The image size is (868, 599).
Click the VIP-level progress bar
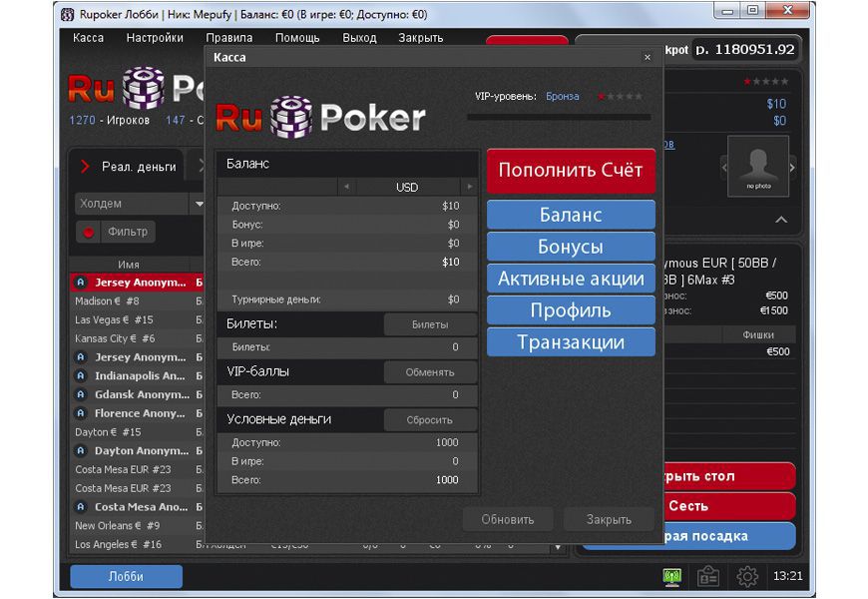[559, 117]
